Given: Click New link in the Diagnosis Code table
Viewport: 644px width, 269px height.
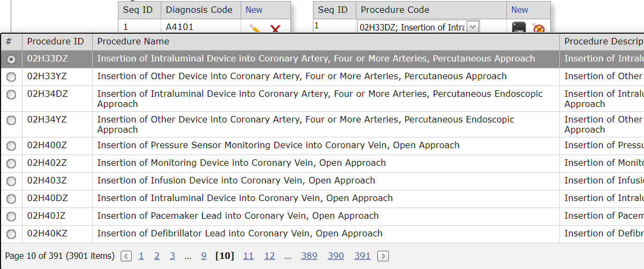Looking at the screenshot, I should click(x=254, y=10).
